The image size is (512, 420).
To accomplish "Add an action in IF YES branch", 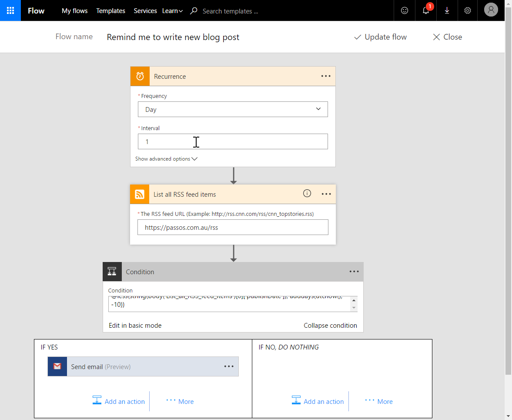I will [118, 401].
